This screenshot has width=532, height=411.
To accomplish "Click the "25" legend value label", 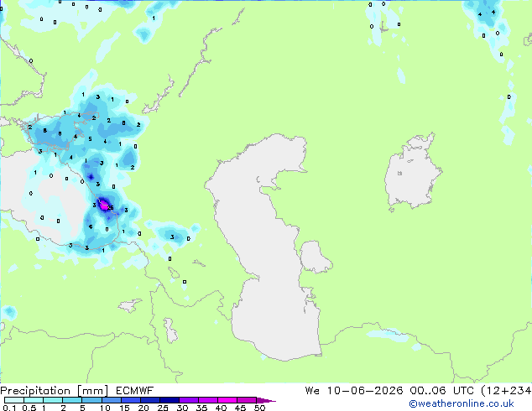I will (163, 408).
